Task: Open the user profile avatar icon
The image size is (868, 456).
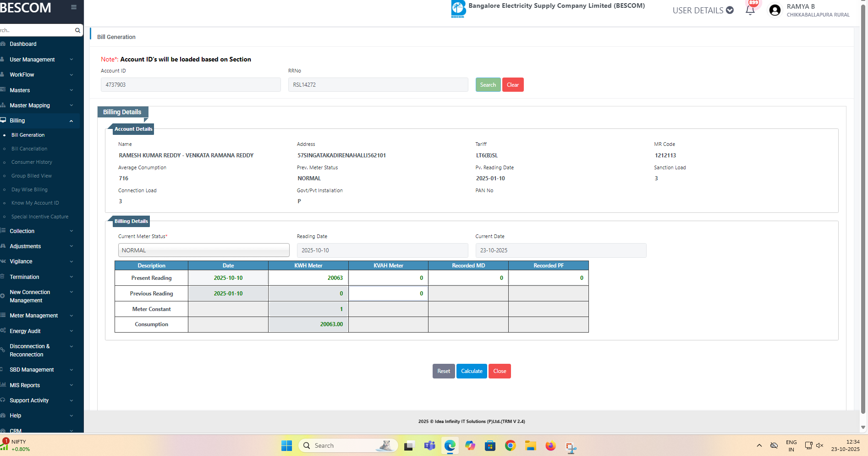Action: click(x=775, y=10)
